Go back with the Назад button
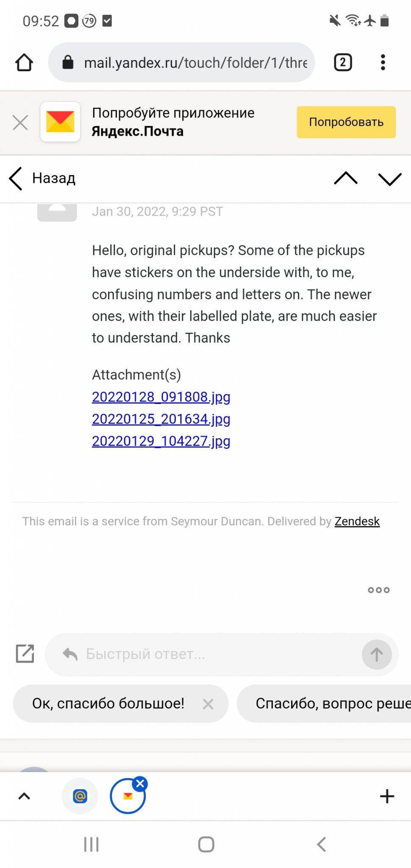This screenshot has height=868, width=411. 43,178
